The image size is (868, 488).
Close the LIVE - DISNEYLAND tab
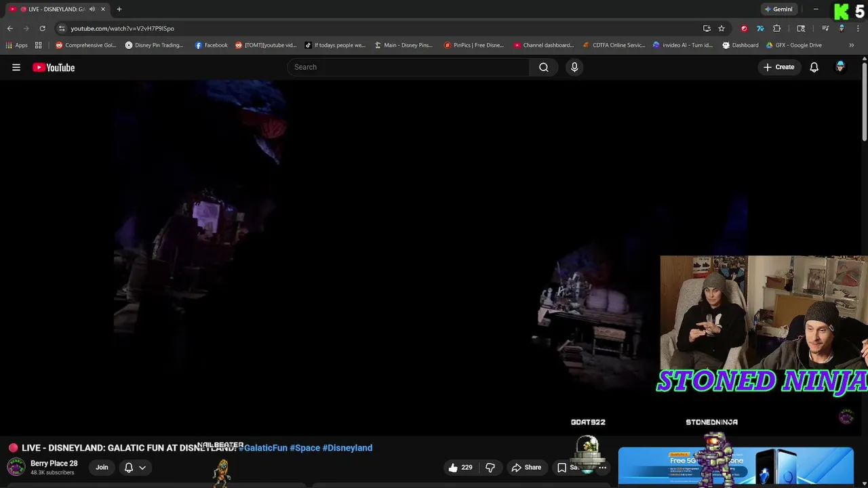pyautogui.click(x=103, y=9)
